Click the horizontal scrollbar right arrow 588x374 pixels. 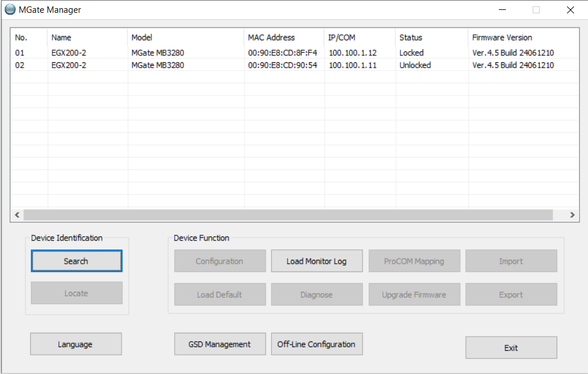[x=572, y=215]
